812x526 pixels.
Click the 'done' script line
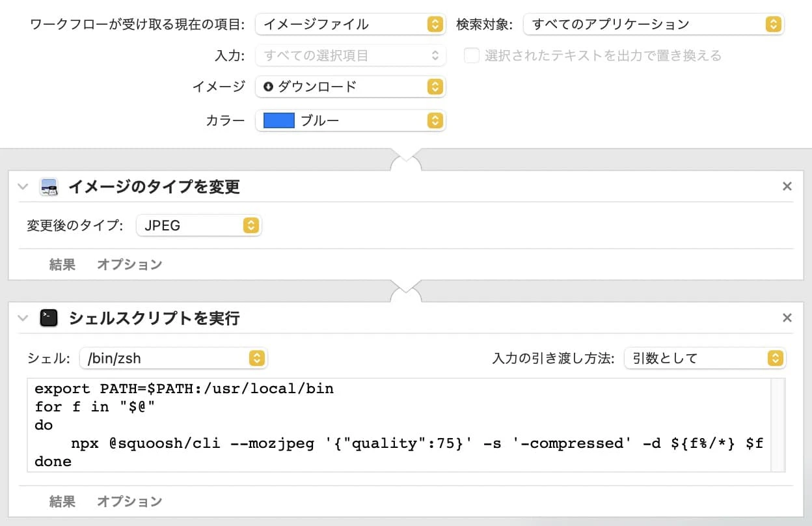coord(53,462)
